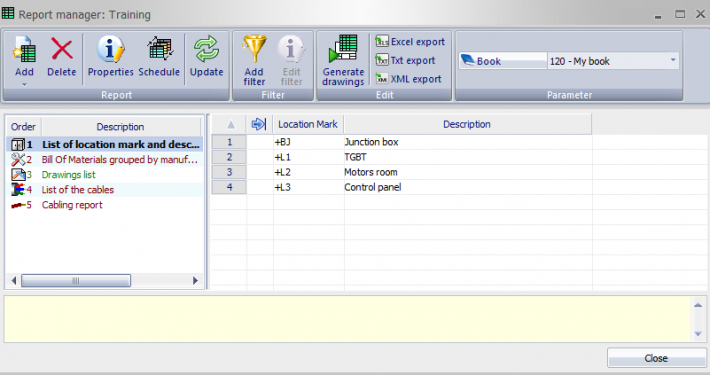Image resolution: width=710 pixels, height=375 pixels.
Task: Open report Properties
Action: tap(110, 56)
